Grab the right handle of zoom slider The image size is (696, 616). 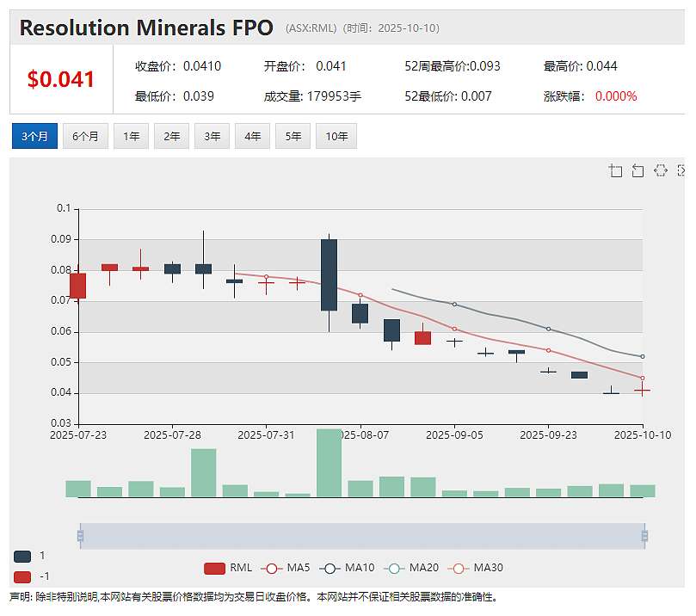645,536
